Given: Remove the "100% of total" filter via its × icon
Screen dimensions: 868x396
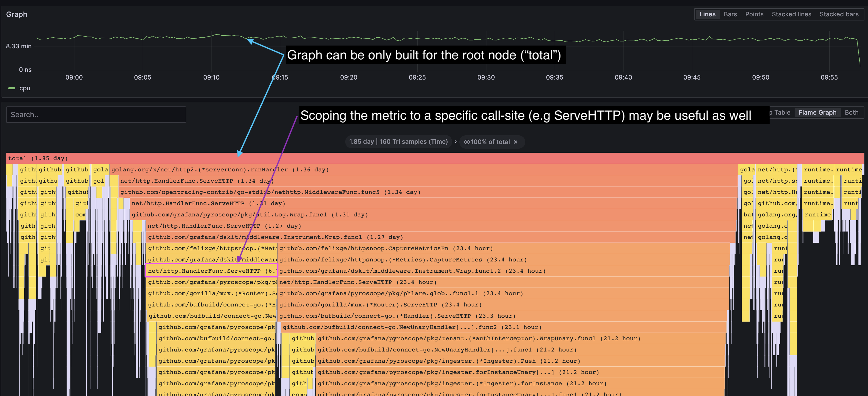Looking at the screenshot, I should (x=515, y=142).
